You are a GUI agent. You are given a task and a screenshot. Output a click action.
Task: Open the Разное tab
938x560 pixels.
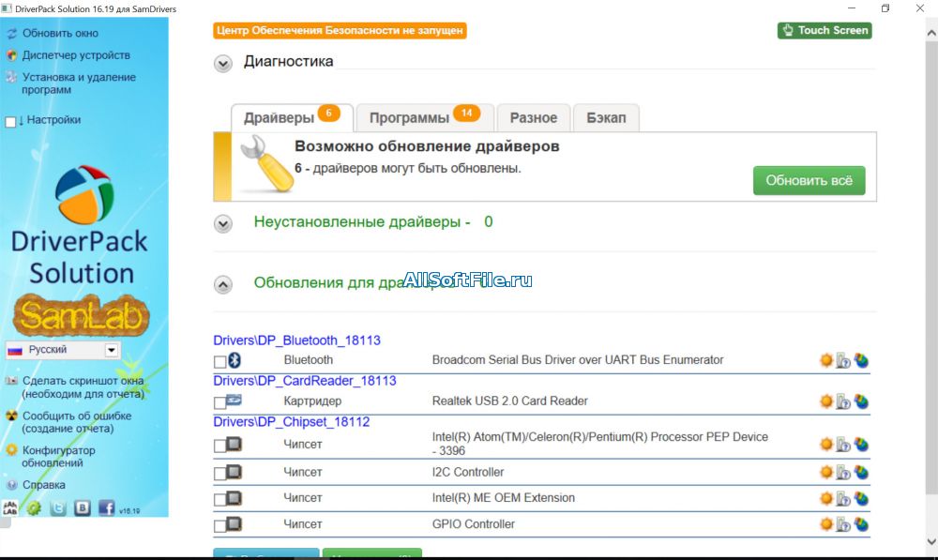click(x=534, y=117)
